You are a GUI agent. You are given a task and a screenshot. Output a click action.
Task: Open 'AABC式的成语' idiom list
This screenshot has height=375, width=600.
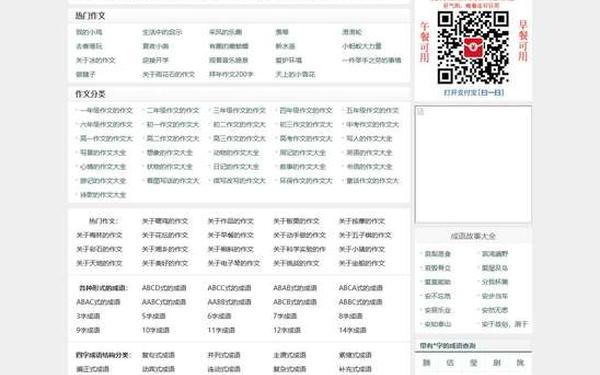click(164, 302)
